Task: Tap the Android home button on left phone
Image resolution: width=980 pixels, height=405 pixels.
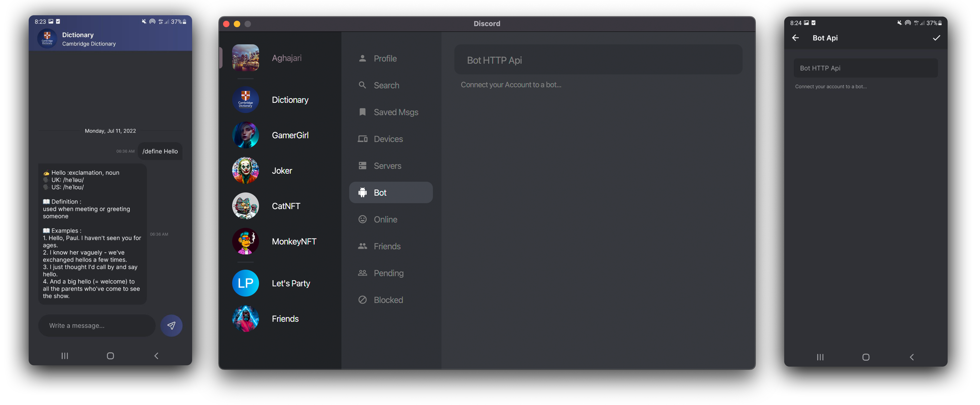Action: click(x=110, y=356)
